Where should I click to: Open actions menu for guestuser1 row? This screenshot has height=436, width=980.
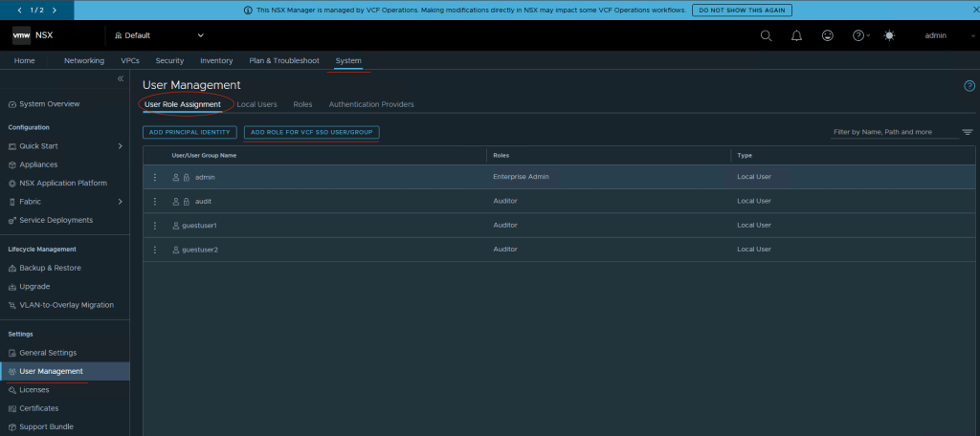(x=155, y=225)
